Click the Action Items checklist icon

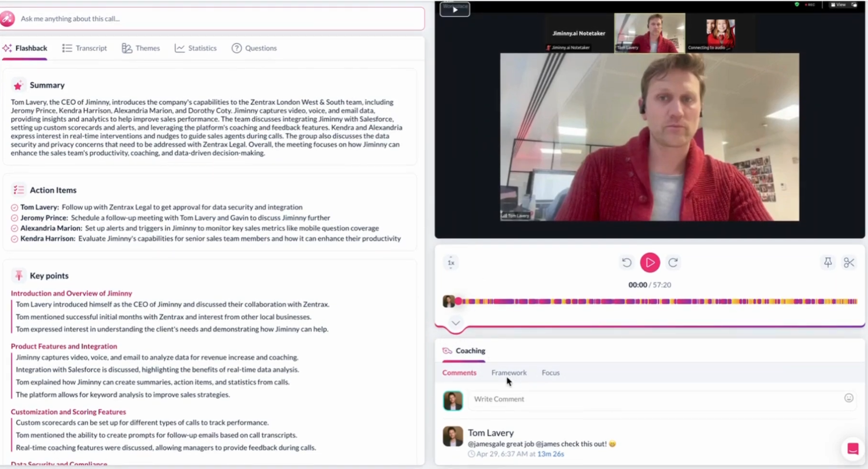pyautogui.click(x=19, y=190)
